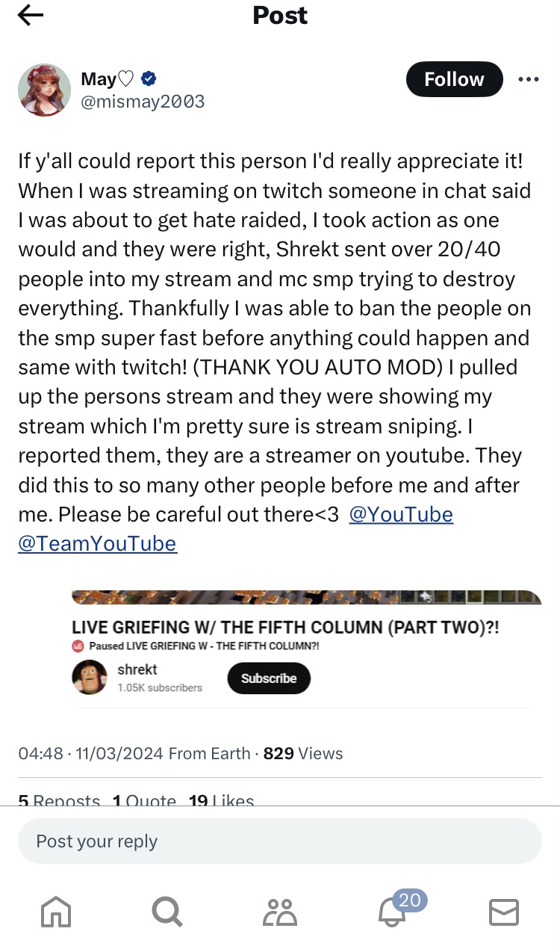Follow the May account
Image resolution: width=560 pixels, height=949 pixels.
tap(454, 79)
